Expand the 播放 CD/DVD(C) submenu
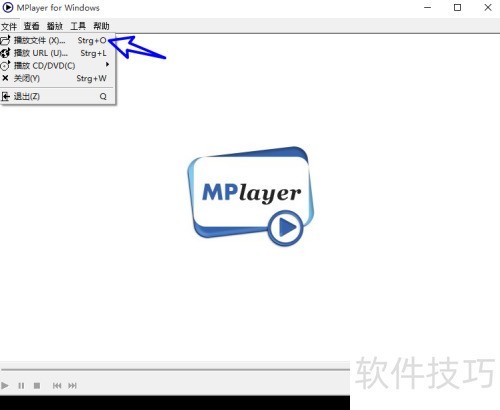 (x=58, y=65)
